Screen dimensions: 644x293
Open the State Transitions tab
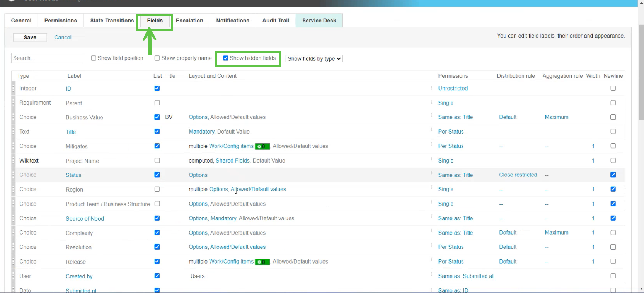point(112,21)
